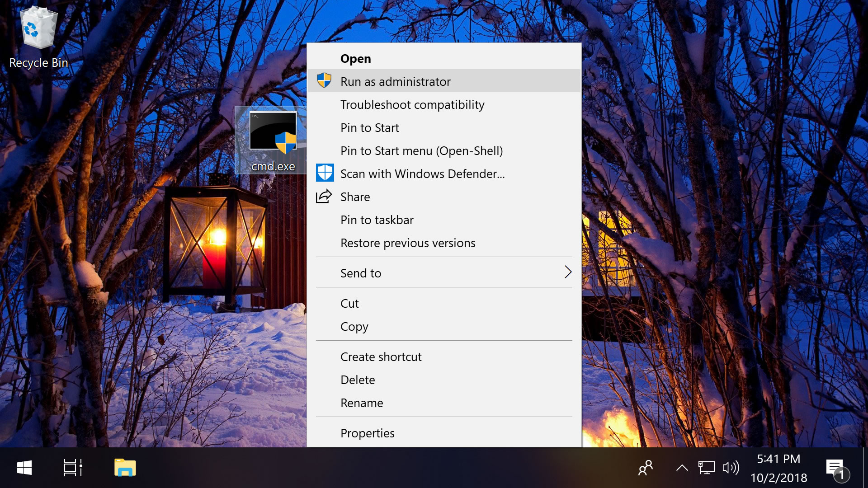
Task: Click Open in the context menu
Action: coord(355,59)
